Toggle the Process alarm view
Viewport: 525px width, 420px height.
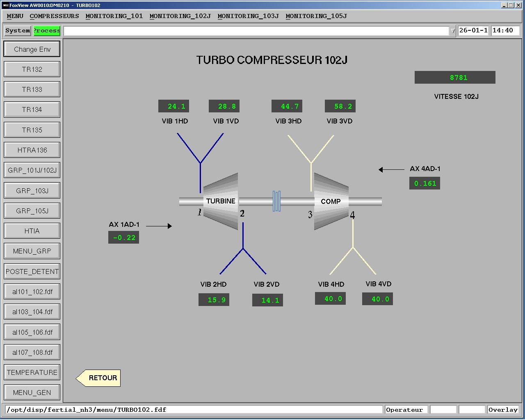tap(46, 30)
